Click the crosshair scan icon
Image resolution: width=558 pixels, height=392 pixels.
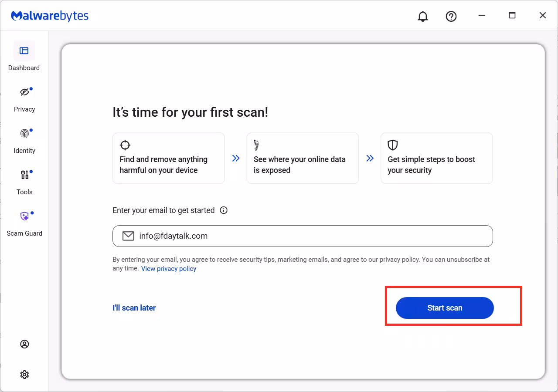pos(125,145)
